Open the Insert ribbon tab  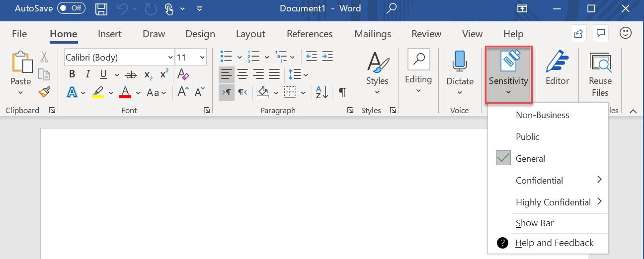pyautogui.click(x=110, y=34)
